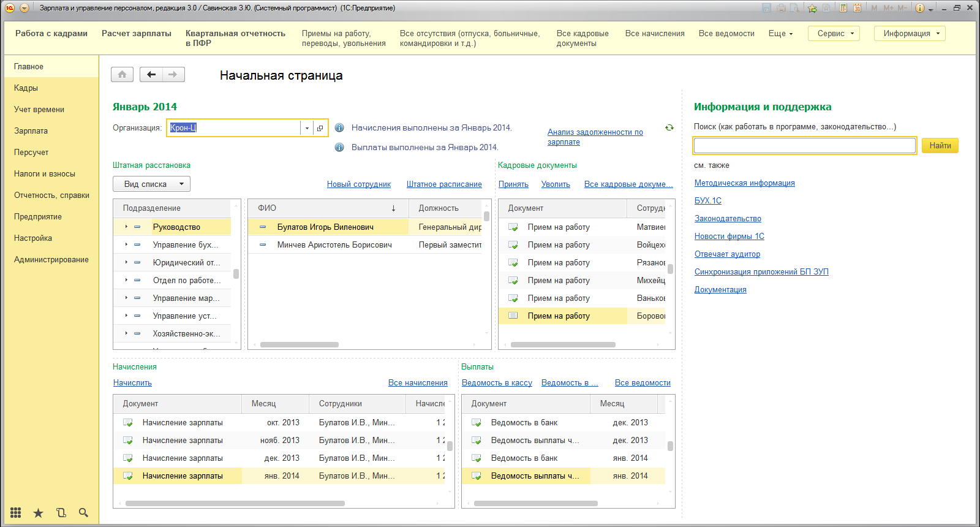Click the Штатное расписание link

(444, 184)
